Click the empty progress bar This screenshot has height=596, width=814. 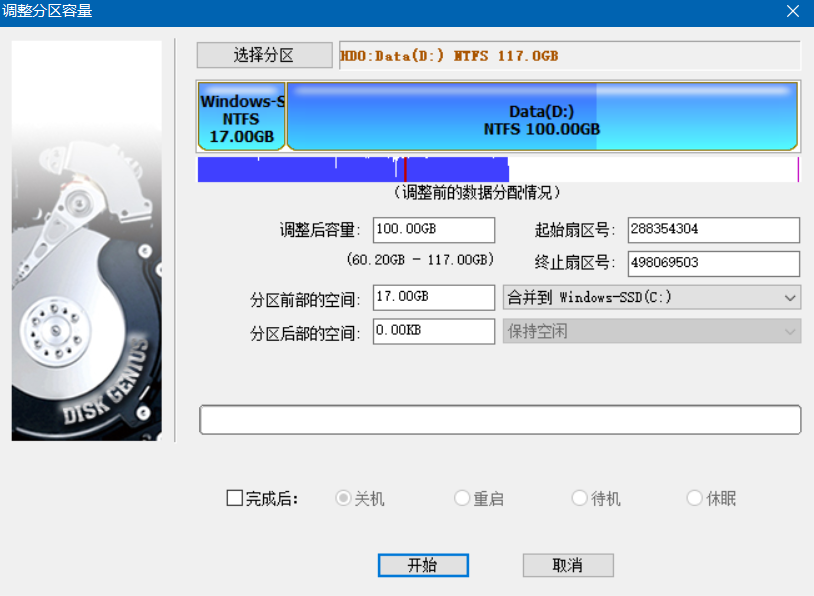pos(500,419)
